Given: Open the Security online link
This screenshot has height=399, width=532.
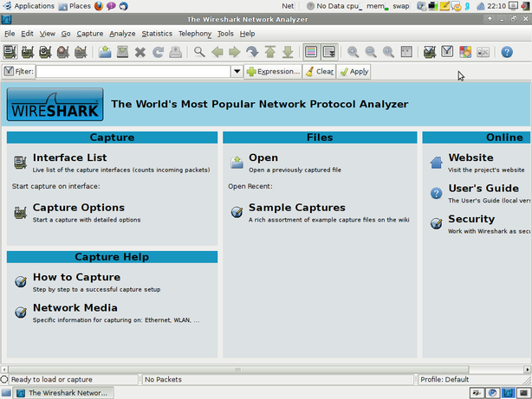Looking at the screenshot, I should [471, 219].
